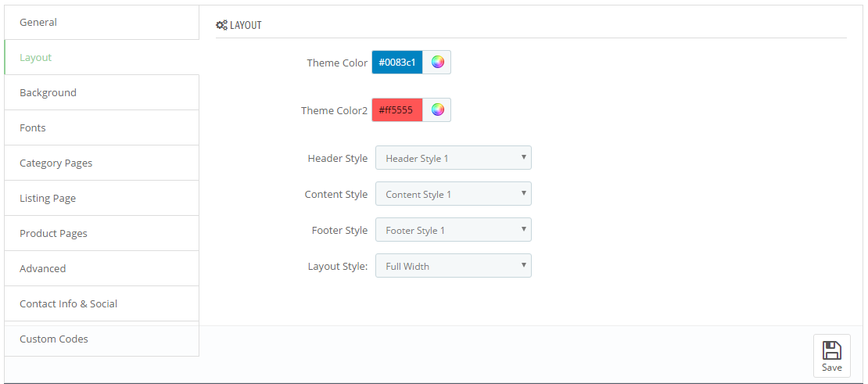Click the gears icon beside LAYOUT heading

[x=221, y=25]
